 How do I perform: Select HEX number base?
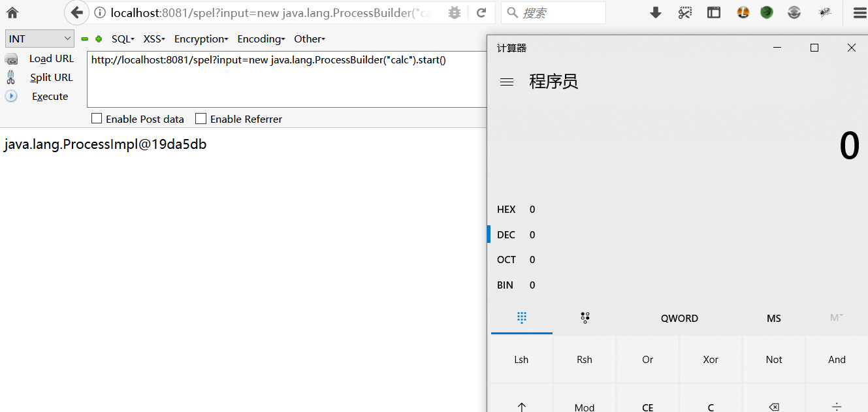[x=516, y=210]
